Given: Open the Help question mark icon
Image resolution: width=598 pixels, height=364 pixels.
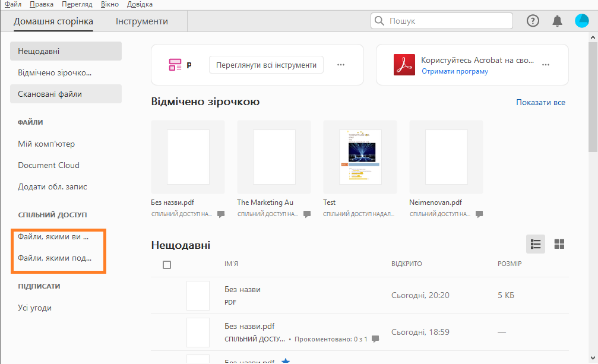Looking at the screenshot, I should [533, 21].
